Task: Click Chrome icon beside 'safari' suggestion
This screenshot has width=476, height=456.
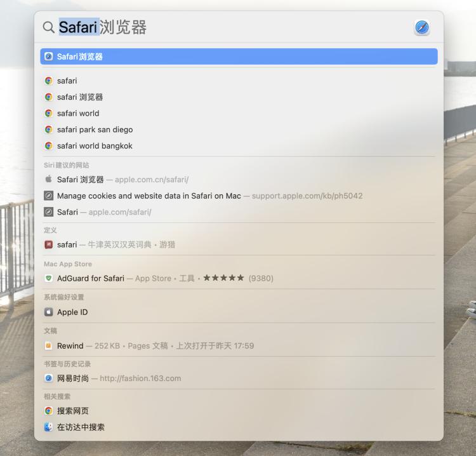Action: (x=49, y=81)
